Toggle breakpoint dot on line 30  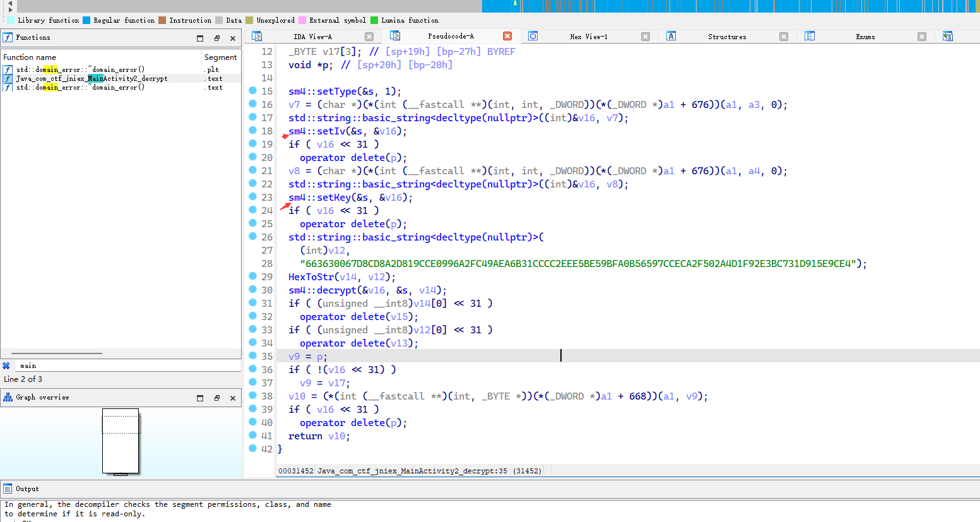pos(252,290)
